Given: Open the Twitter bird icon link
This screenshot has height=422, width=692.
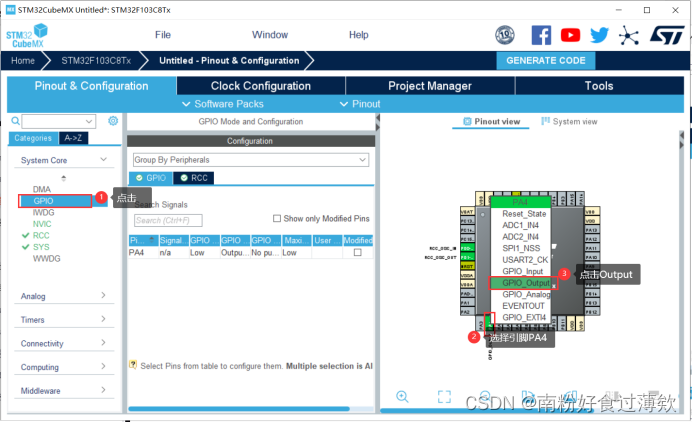Looking at the screenshot, I should pyautogui.click(x=599, y=35).
